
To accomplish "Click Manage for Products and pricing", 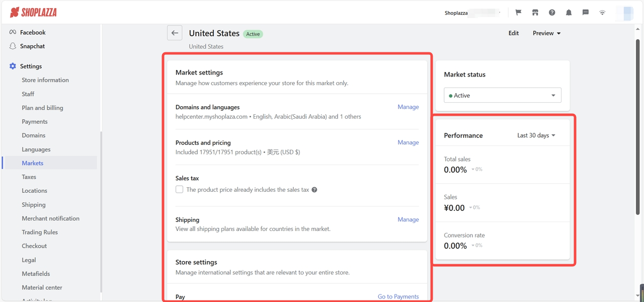I will pyautogui.click(x=408, y=142).
